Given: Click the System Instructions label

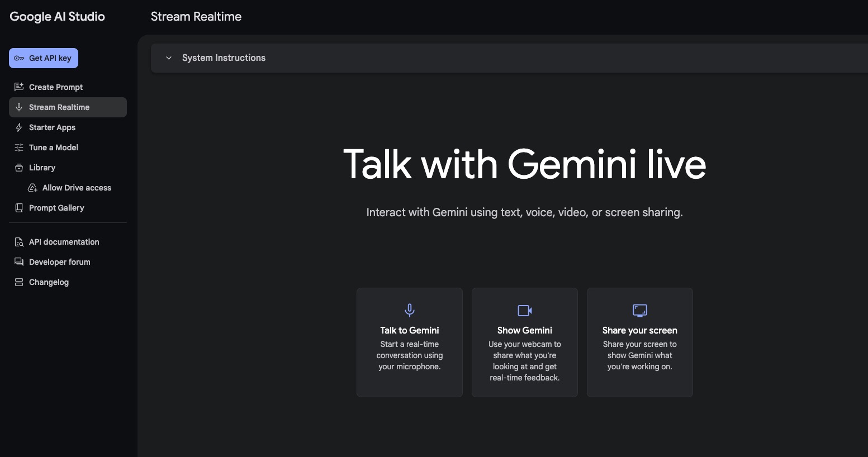Looking at the screenshot, I should click(224, 58).
